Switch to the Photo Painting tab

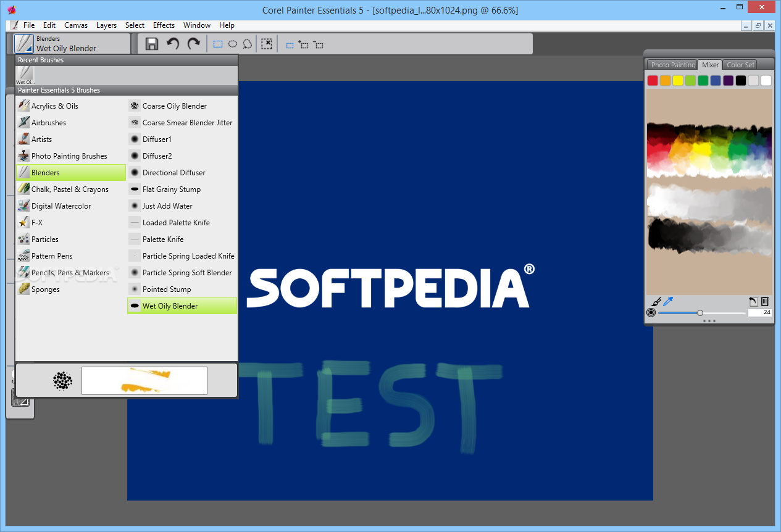pyautogui.click(x=672, y=65)
